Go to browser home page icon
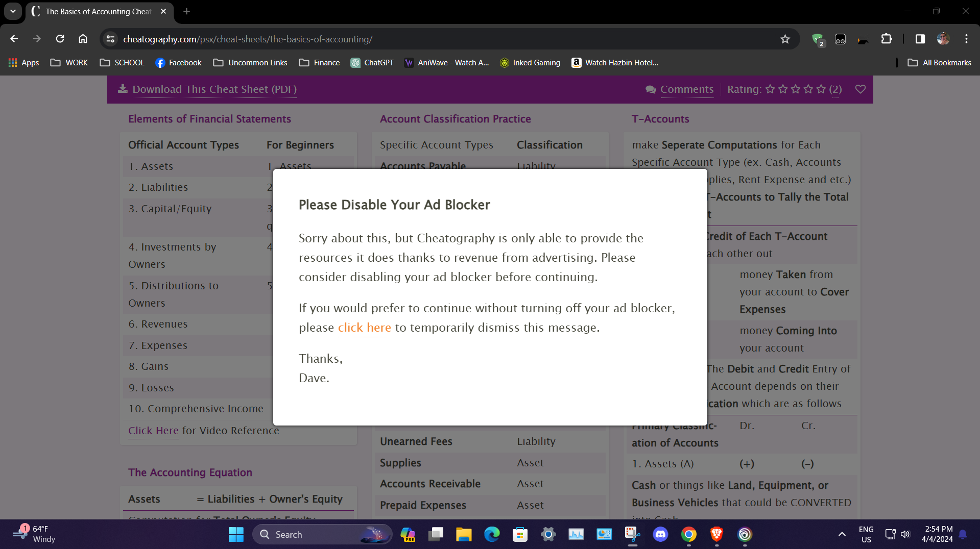This screenshot has width=980, height=549. (x=83, y=39)
